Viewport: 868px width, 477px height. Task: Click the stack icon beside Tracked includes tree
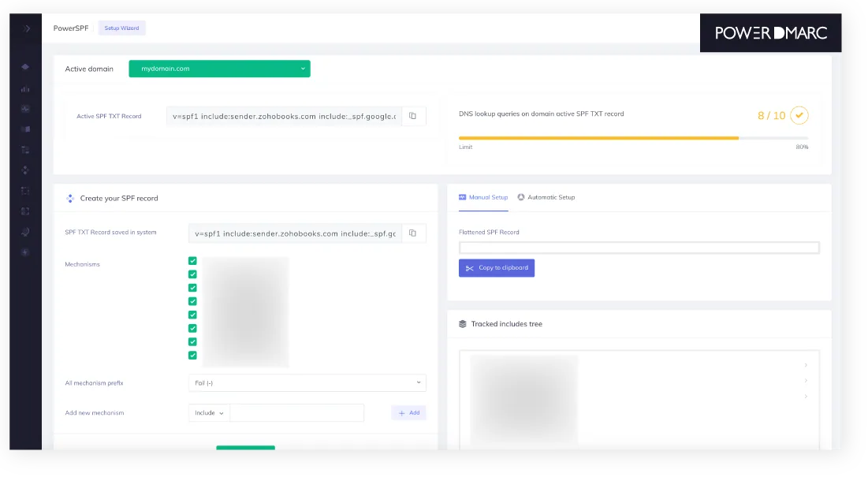click(x=463, y=324)
